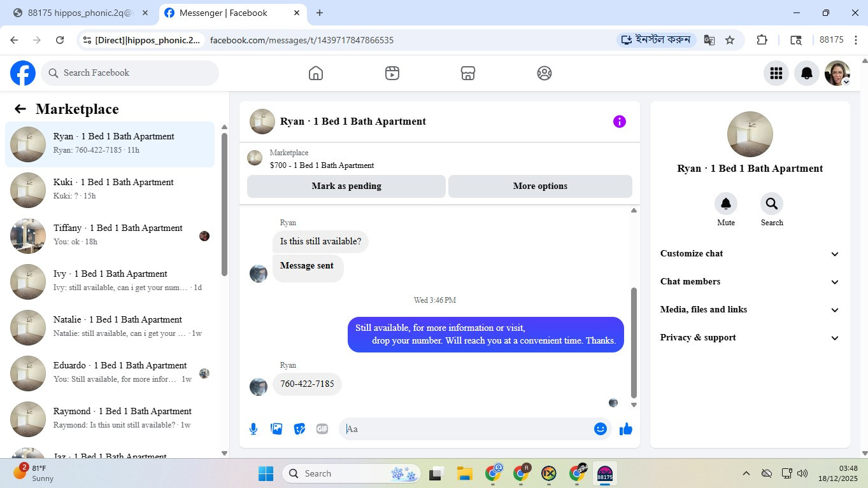
Task: Open a new browser tab
Action: [x=320, y=13]
